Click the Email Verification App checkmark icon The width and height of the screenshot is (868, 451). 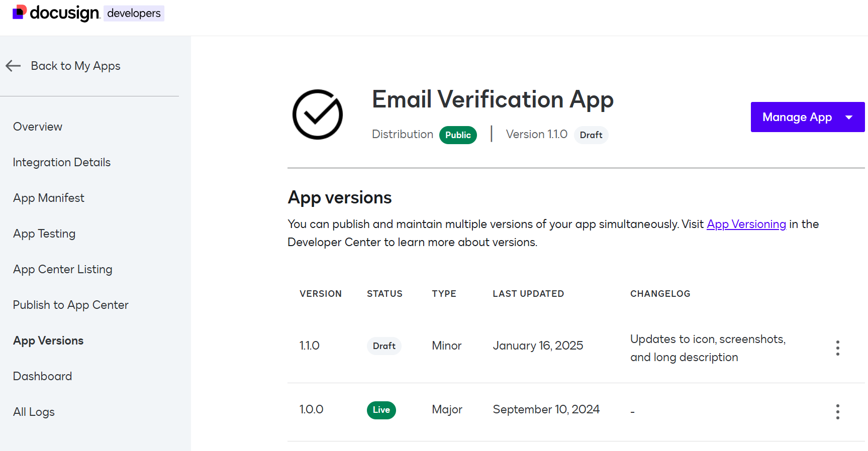pos(317,115)
